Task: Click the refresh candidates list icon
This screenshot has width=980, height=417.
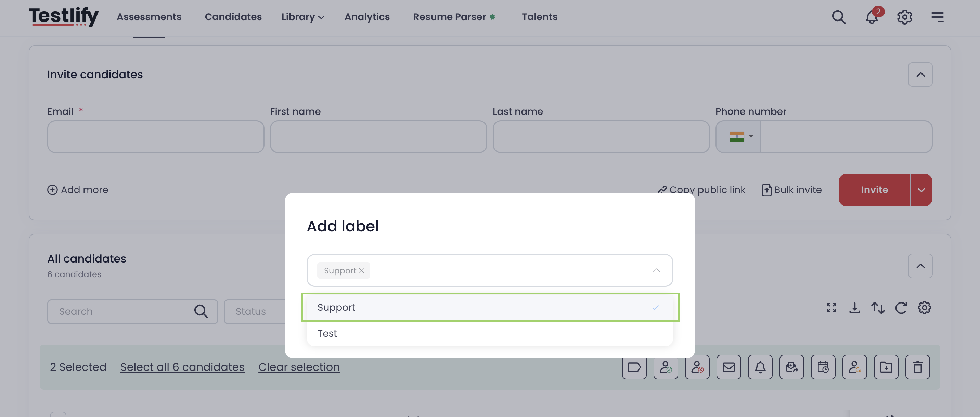Action: tap(901, 308)
